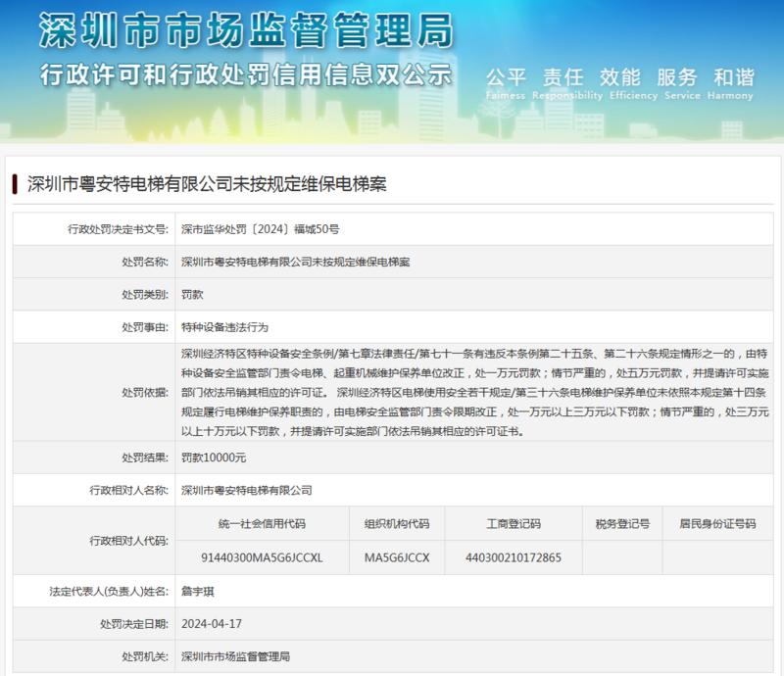Select 深圳市市场监督管理局 in the 处罚机关 row
784x676 pixels.
pos(235,656)
